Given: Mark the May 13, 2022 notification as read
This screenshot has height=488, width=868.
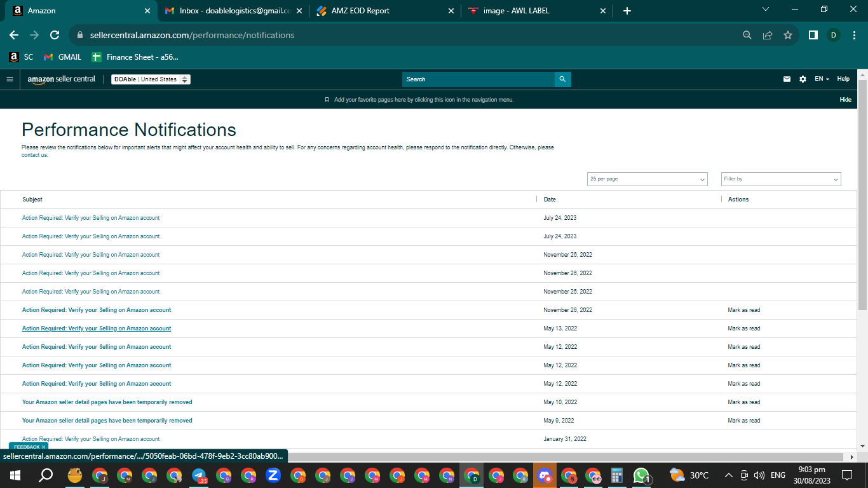Looking at the screenshot, I should tap(744, 329).
